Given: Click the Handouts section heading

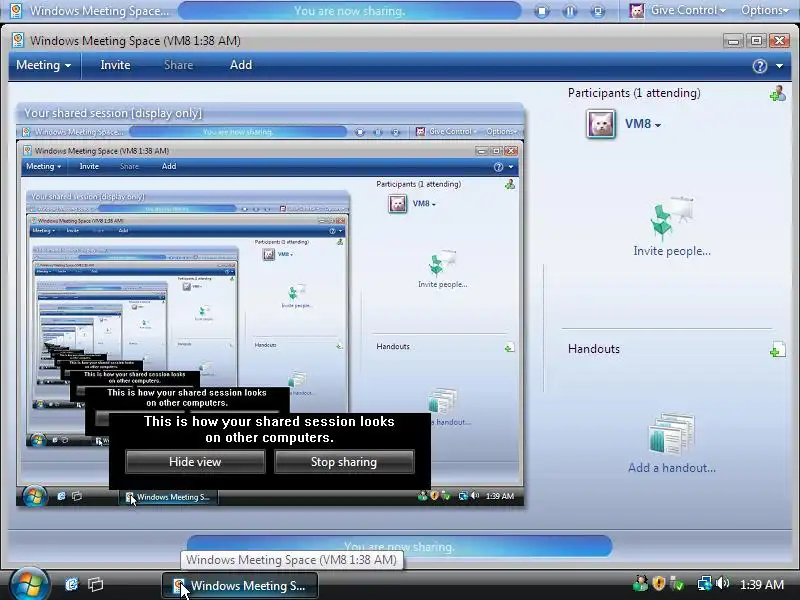Looking at the screenshot, I should pyautogui.click(x=594, y=349).
